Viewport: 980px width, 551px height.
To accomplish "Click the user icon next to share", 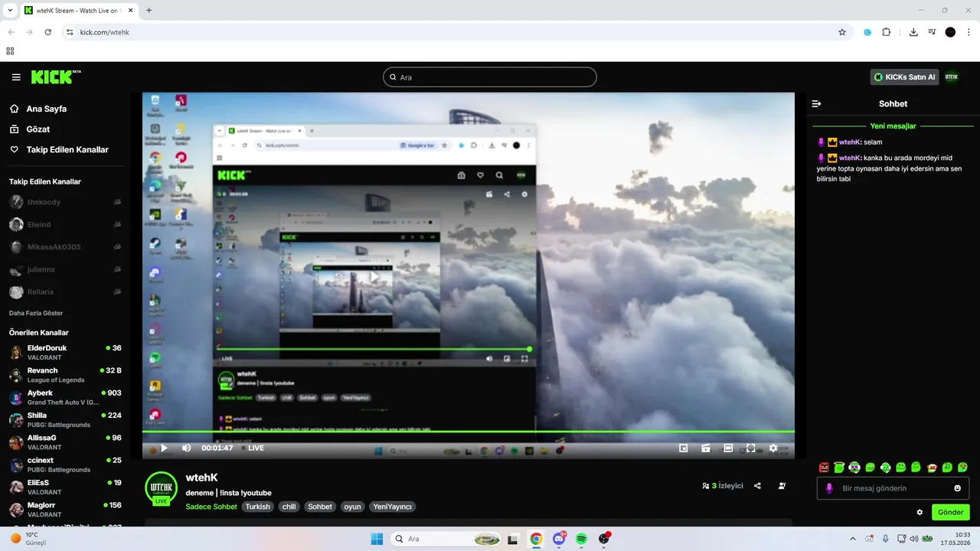I will [x=782, y=486].
